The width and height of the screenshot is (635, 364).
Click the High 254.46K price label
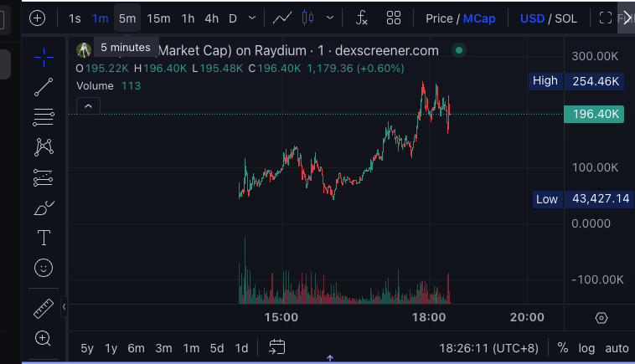[x=576, y=81]
